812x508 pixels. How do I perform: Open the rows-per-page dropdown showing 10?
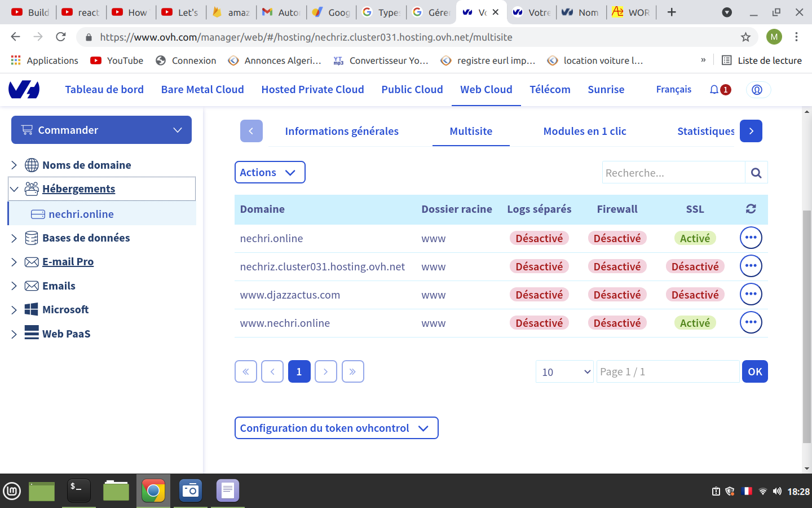(x=564, y=371)
